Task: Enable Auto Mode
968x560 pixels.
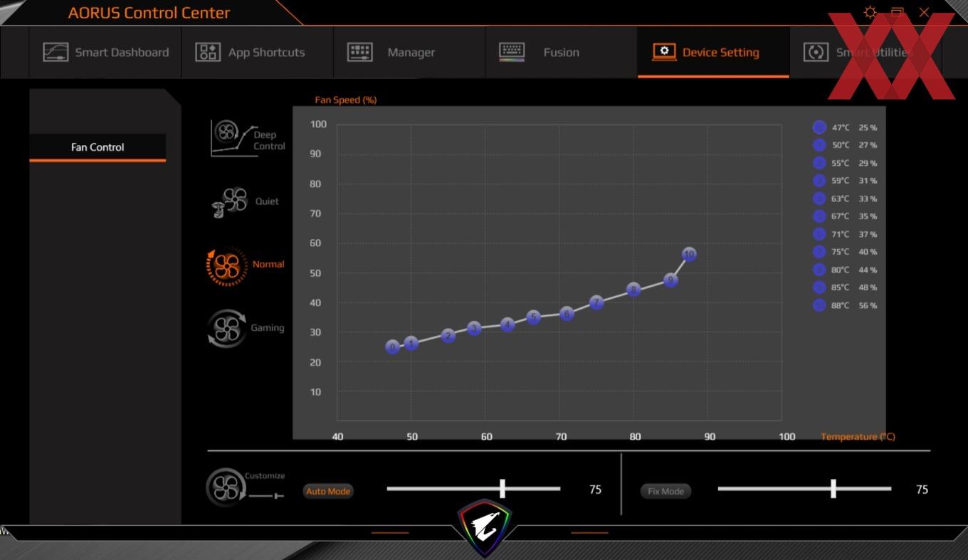Action: 328,491
